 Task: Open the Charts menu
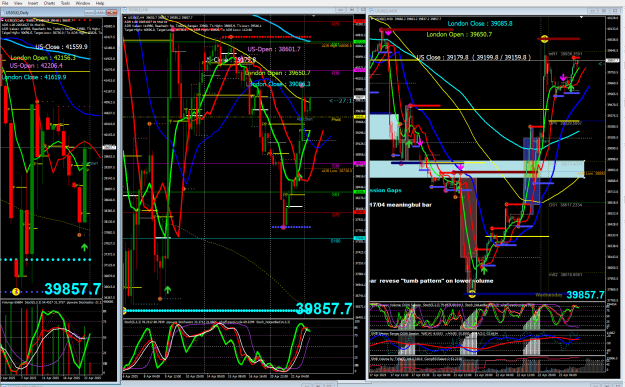[49, 3]
